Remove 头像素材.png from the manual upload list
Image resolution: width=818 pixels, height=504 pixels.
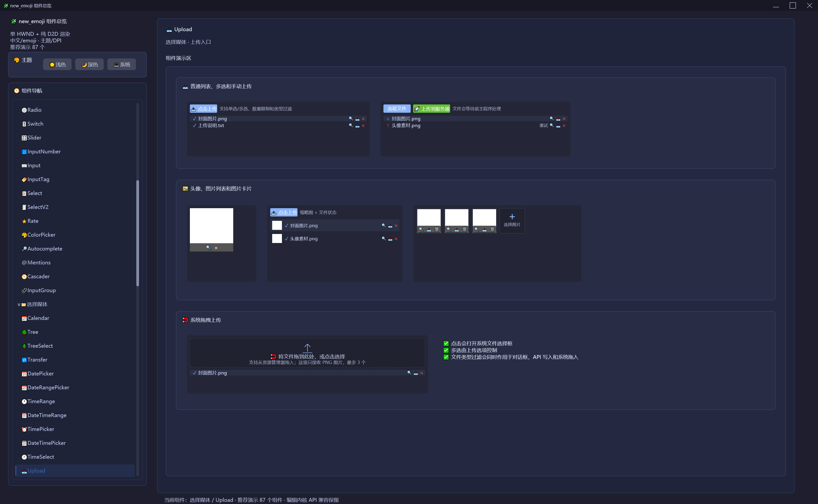click(564, 126)
